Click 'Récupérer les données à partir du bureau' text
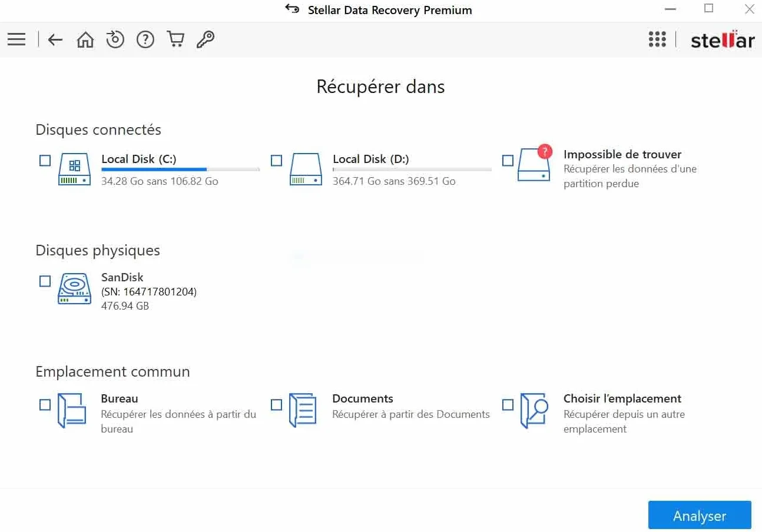This screenshot has height=532, width=762. coord(178,421)
